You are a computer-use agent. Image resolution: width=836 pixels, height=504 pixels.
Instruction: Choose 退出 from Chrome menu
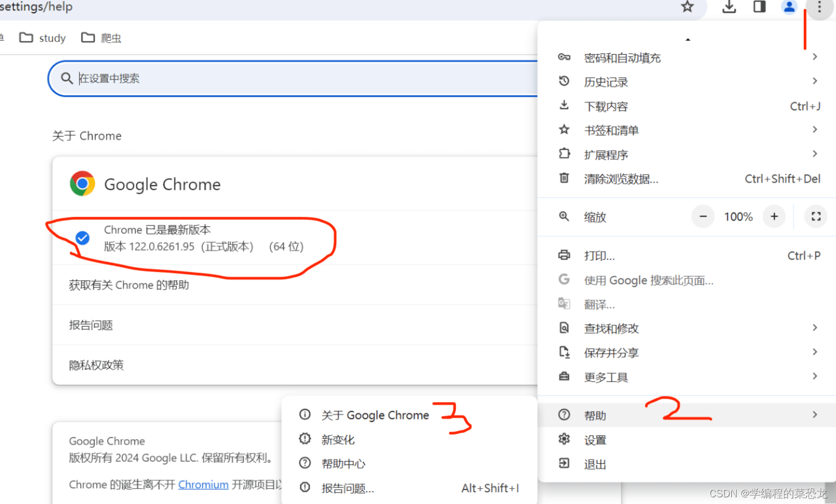(688, 464)
